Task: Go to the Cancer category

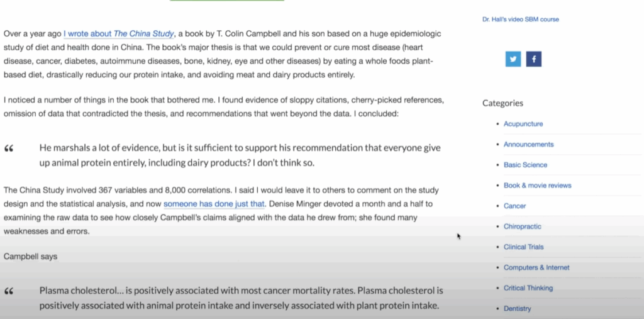Action: [x=514, y=206]
